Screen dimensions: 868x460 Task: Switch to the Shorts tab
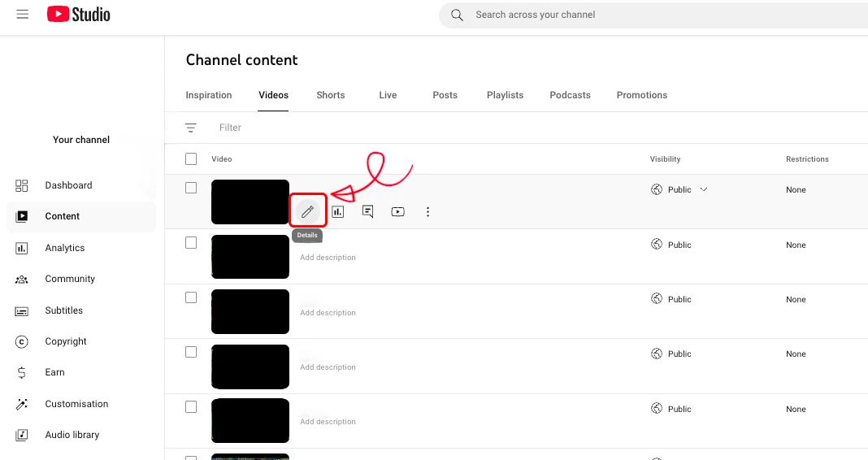pyautogui.click(x=331, y=95)
